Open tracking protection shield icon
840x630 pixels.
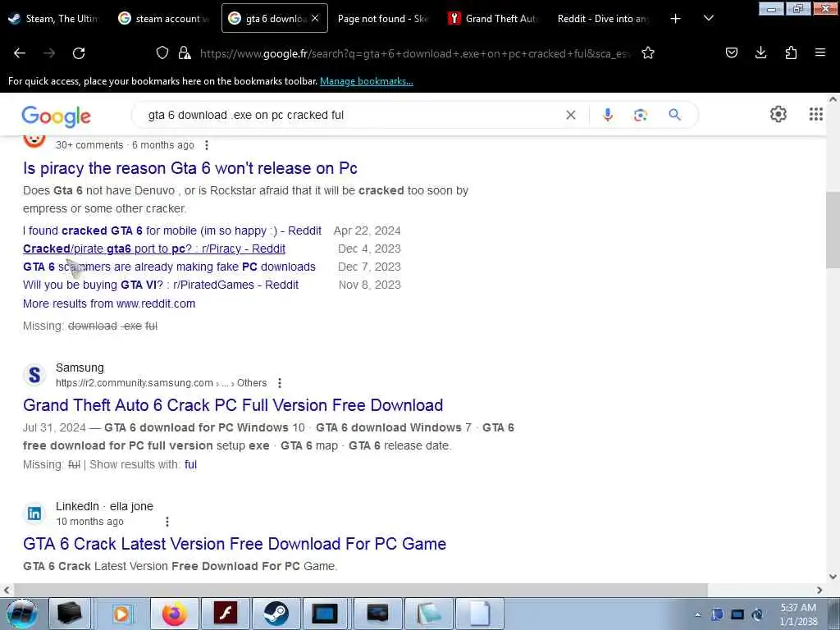[x=162, y=52]
